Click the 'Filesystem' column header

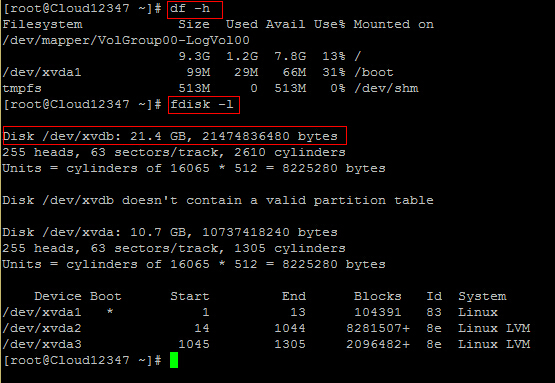pyautogui.click(x=42, y=24)
